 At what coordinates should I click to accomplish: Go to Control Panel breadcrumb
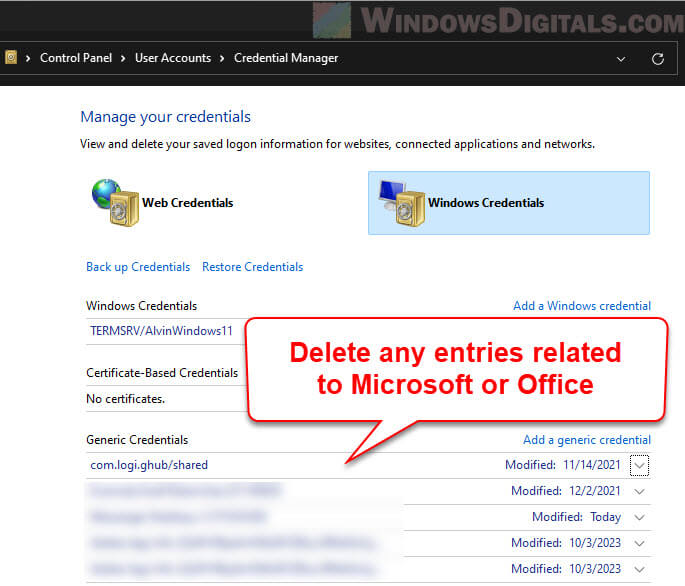(76, 58)
